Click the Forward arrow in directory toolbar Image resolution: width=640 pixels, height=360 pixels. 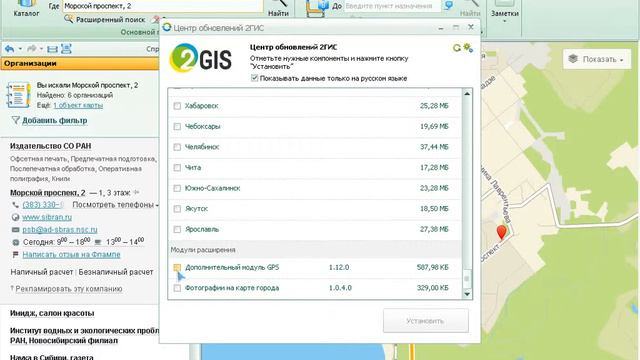(x=31, y=49)
